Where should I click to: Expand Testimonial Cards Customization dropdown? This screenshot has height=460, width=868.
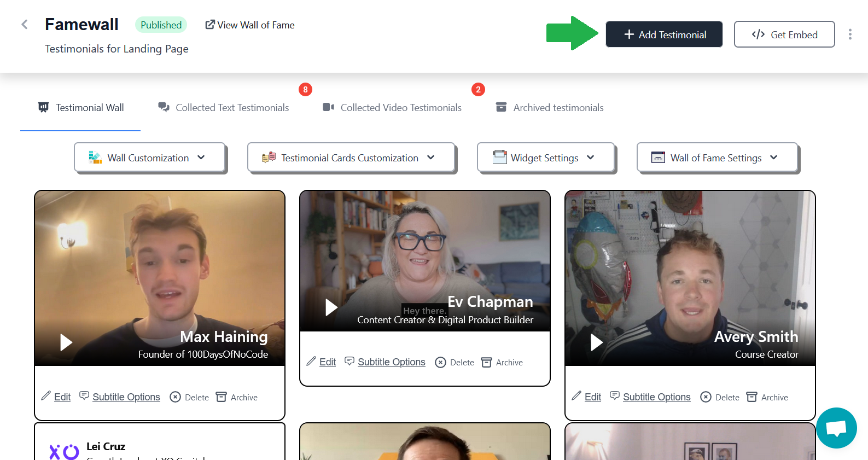(x=351, y=158)
